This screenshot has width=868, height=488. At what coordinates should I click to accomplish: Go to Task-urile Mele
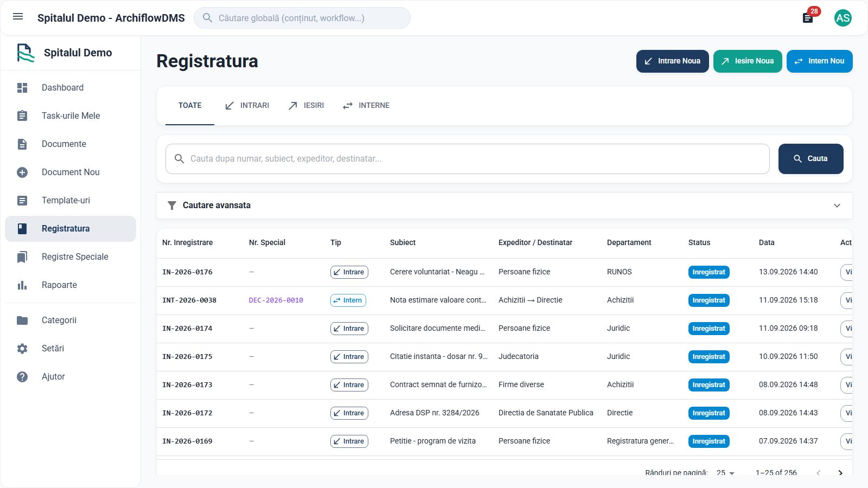tap(71, 115)
